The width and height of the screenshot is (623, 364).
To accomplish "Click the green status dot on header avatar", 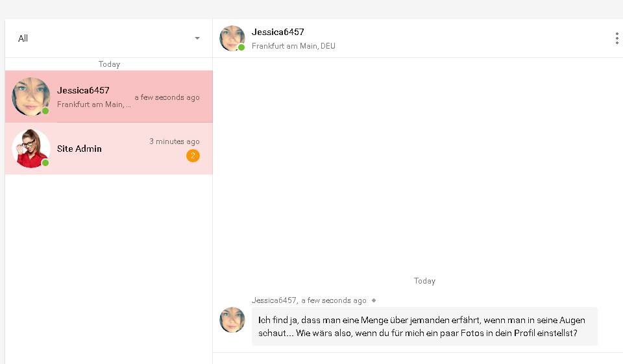I will pyautogui.click(x=241, y=47).
